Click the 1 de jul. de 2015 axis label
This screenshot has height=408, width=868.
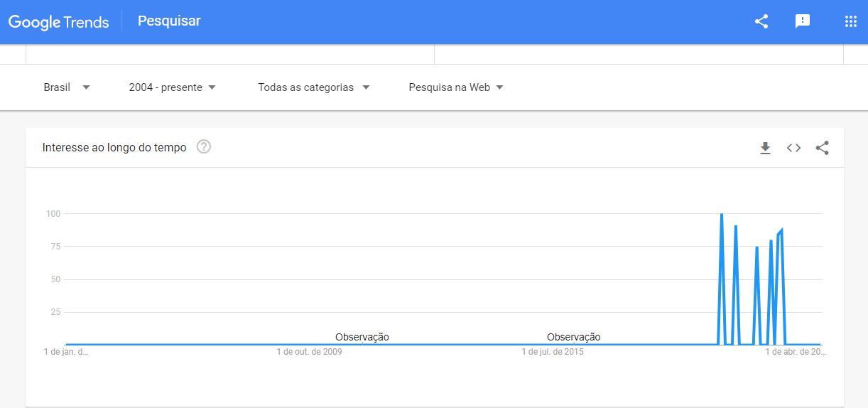(x=553, y=352)
